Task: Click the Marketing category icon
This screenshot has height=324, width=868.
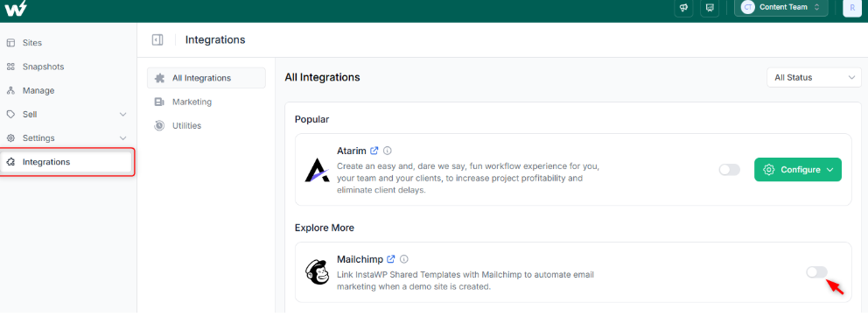Action: (159, 102)
